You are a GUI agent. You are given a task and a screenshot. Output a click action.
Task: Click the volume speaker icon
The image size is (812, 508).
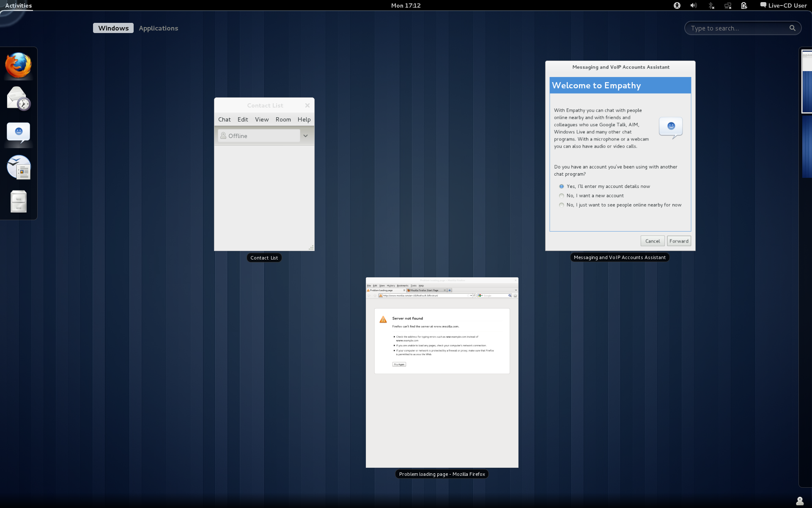(694, 6)
